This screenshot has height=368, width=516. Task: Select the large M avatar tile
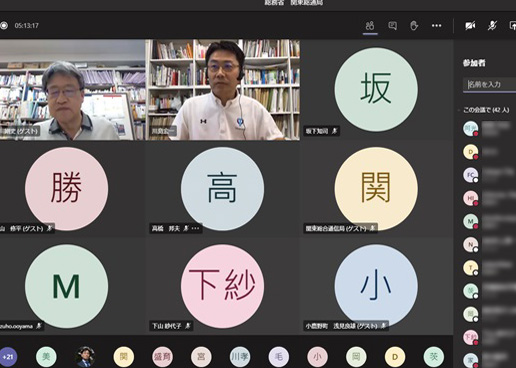pos(66,286)
